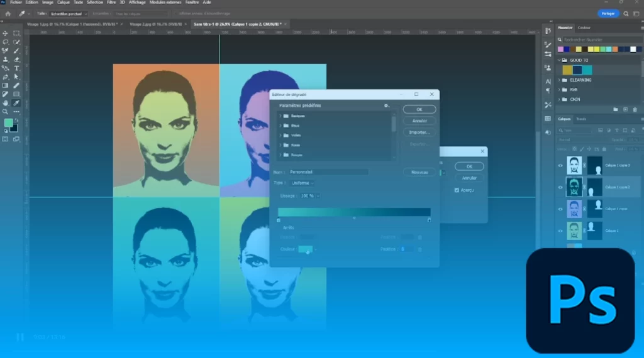644x358 pixels.
Task: Click OK in Editeur de dégradé
Action: (x=419, y=109)
